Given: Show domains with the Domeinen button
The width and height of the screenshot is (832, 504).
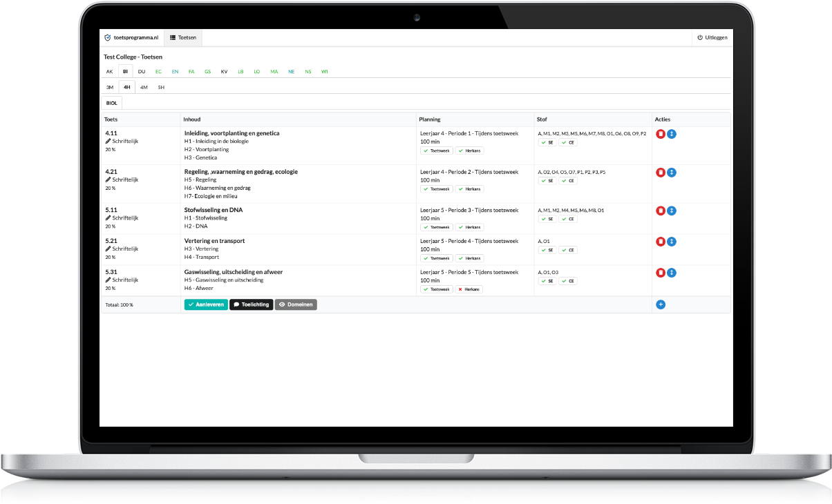Looking at the screenshot, I should [296, 304].
